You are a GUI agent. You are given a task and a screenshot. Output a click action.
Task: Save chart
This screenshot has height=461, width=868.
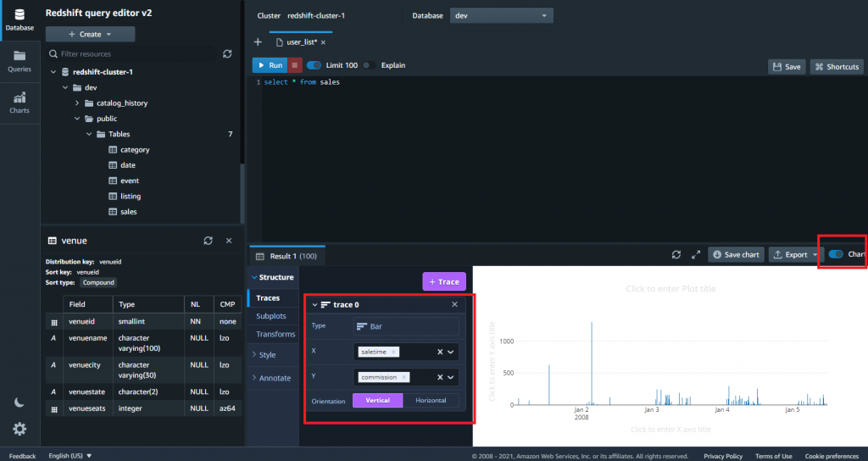click(x=737, y=254)
